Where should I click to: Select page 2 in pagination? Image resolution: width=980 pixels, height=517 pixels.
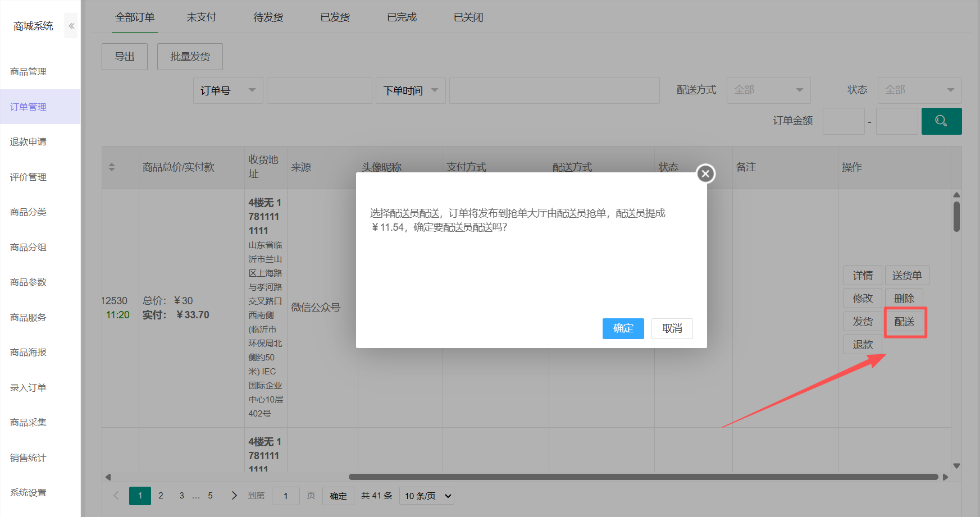point(161,496)
